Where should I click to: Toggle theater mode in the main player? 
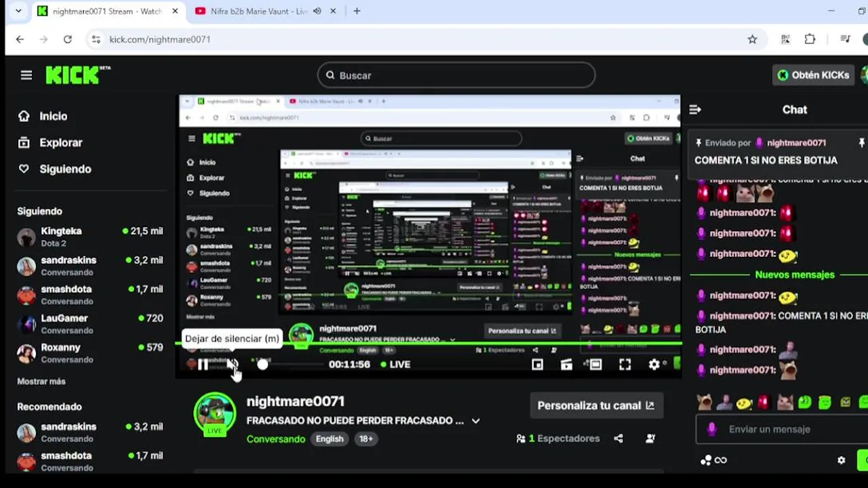(x=595, y=365)
